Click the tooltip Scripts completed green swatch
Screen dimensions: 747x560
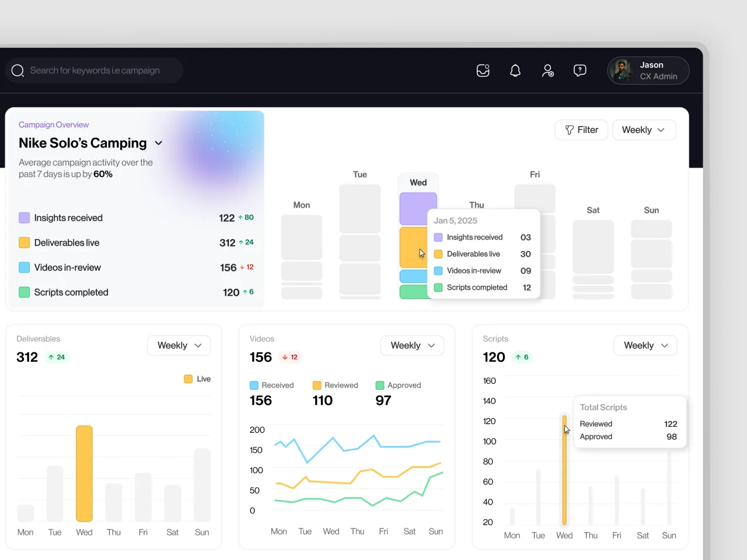coord(438,288)
